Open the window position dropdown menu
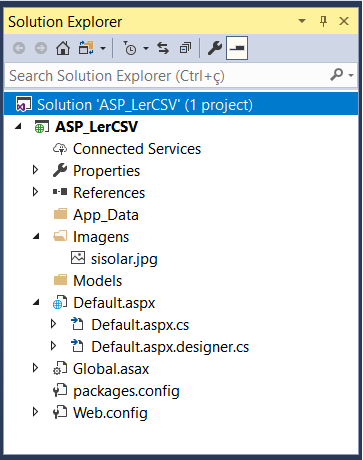363x460 pixels. (302, 21)
